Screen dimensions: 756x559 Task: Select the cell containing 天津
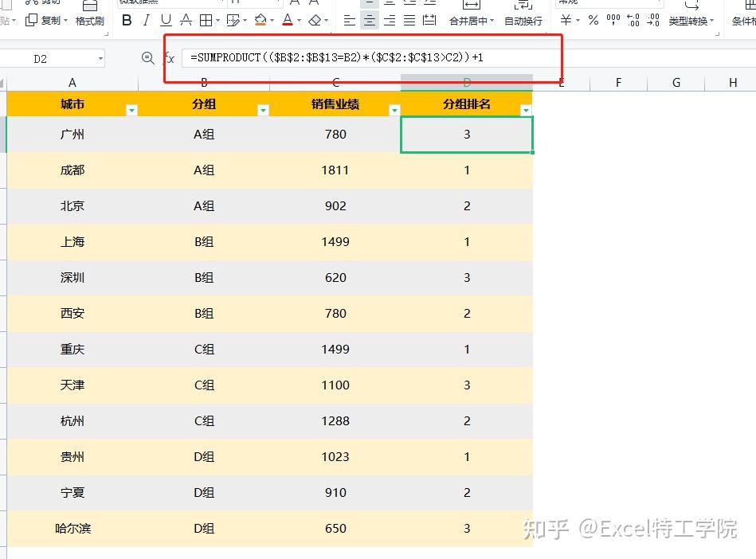(72, 385)
